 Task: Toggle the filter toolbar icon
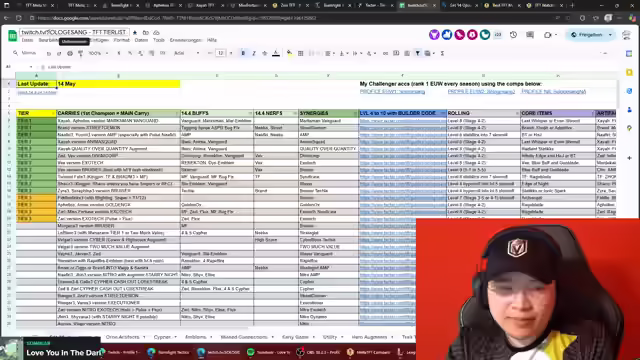pos(418,53)
